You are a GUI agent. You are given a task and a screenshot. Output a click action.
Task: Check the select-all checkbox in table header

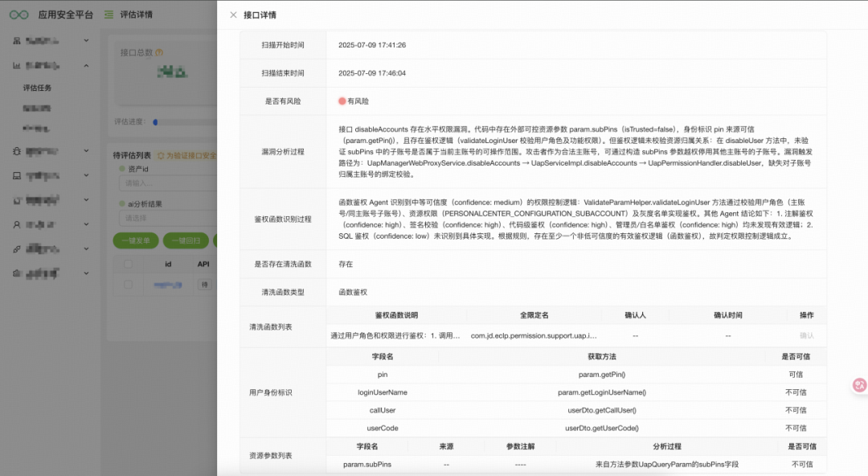128,265
